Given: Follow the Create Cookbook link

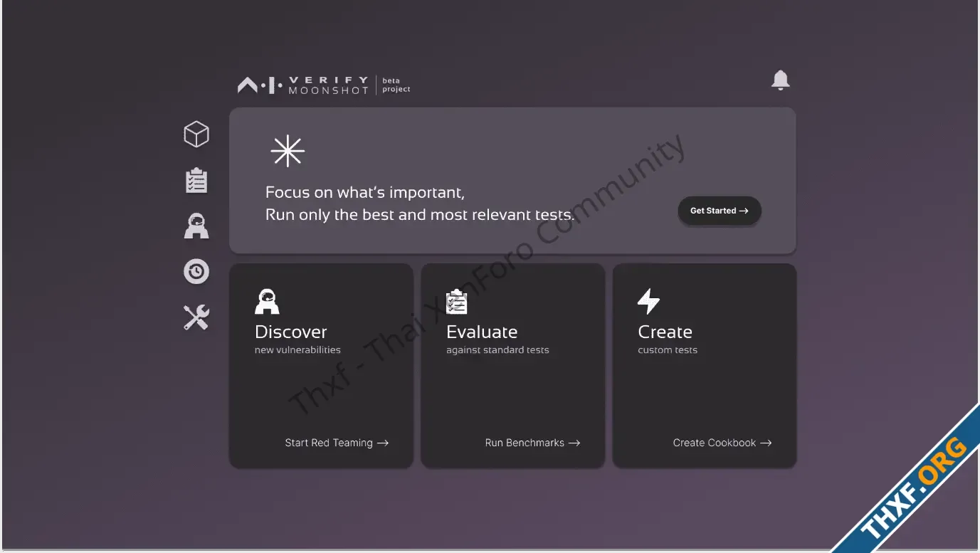Looking at the screenshot, I should [x=722, y=443].
